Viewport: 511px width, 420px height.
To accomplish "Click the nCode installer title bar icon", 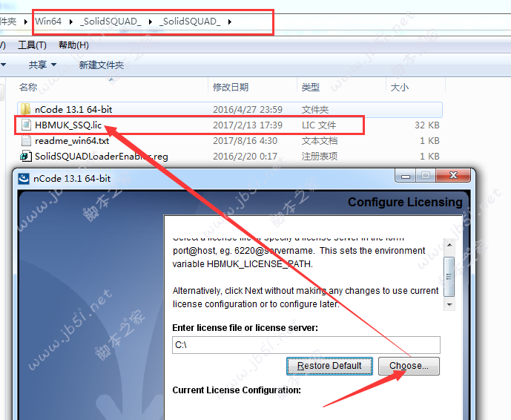I will (24, 178).
